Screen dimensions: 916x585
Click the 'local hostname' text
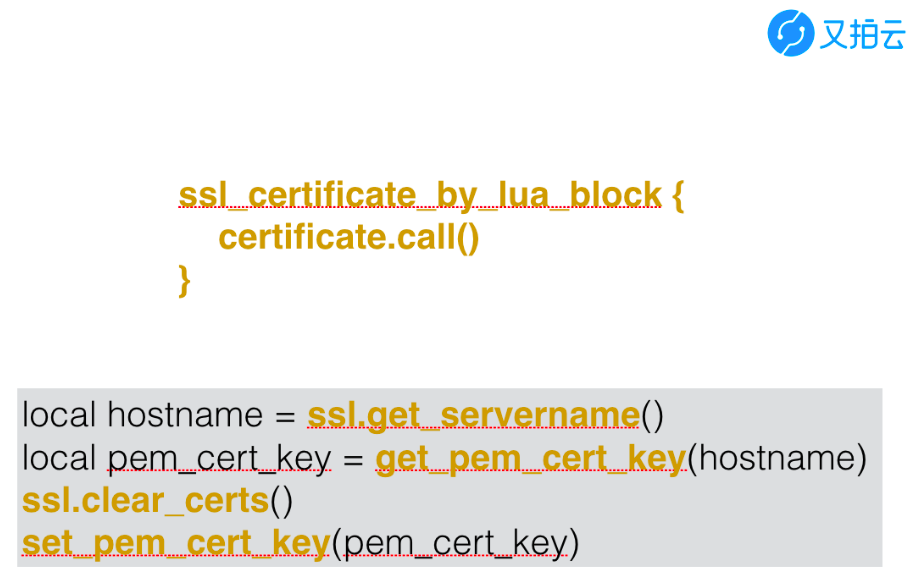[143, 416]
